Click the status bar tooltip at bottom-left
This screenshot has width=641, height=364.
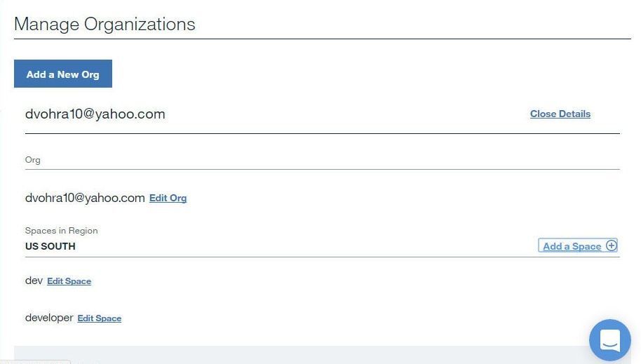(x=35, y=362)
